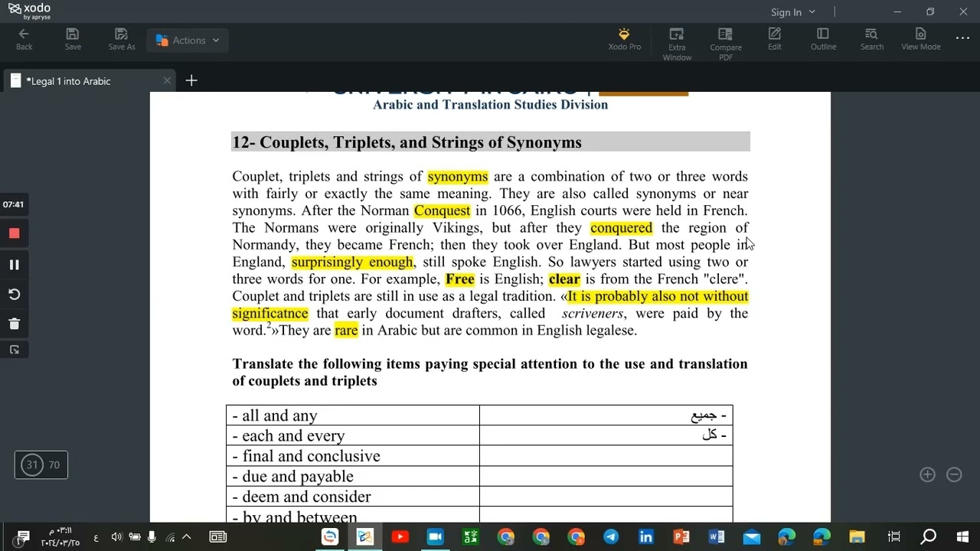
Task: Open Search in document
Action: 871,40
